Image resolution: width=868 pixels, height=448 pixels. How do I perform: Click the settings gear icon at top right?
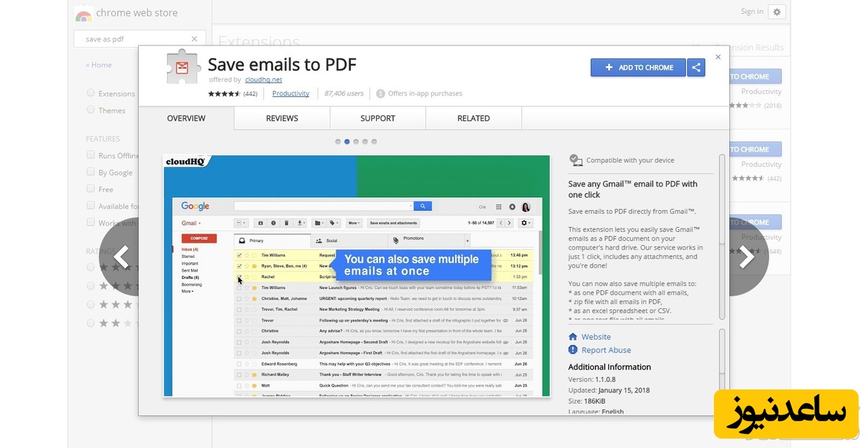pos(777,12)
